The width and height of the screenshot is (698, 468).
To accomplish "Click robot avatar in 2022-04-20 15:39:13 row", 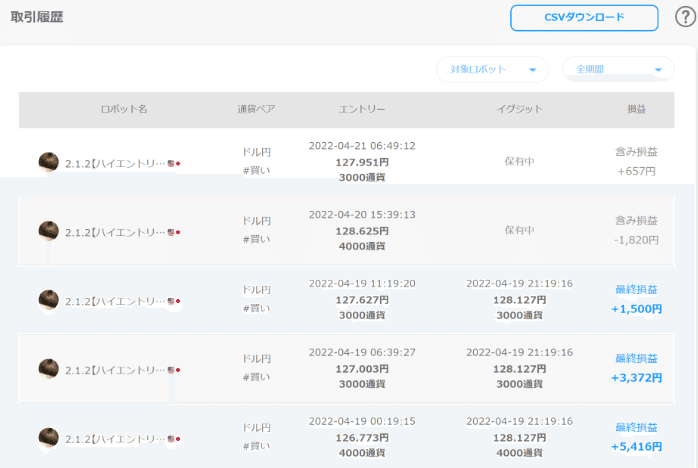I will [x=49, y=231].
